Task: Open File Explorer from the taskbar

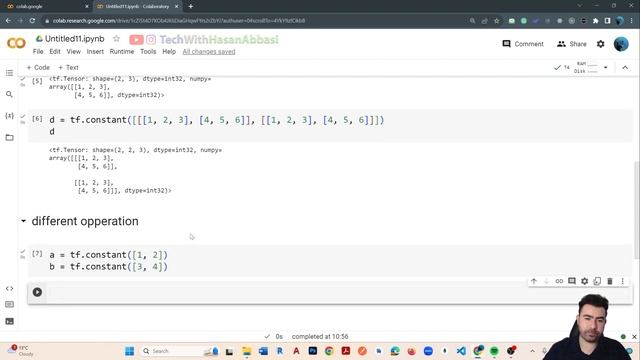Action: click(247, 351)
